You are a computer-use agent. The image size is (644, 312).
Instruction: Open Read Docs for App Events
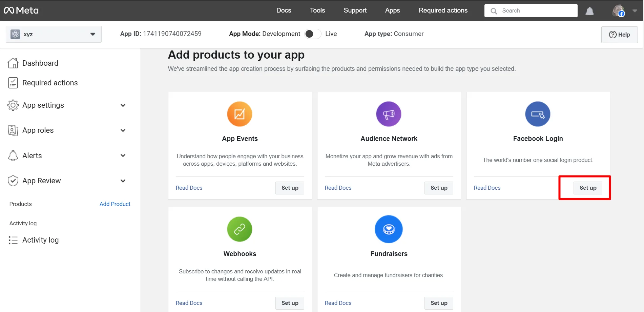[x=189, y=188]
